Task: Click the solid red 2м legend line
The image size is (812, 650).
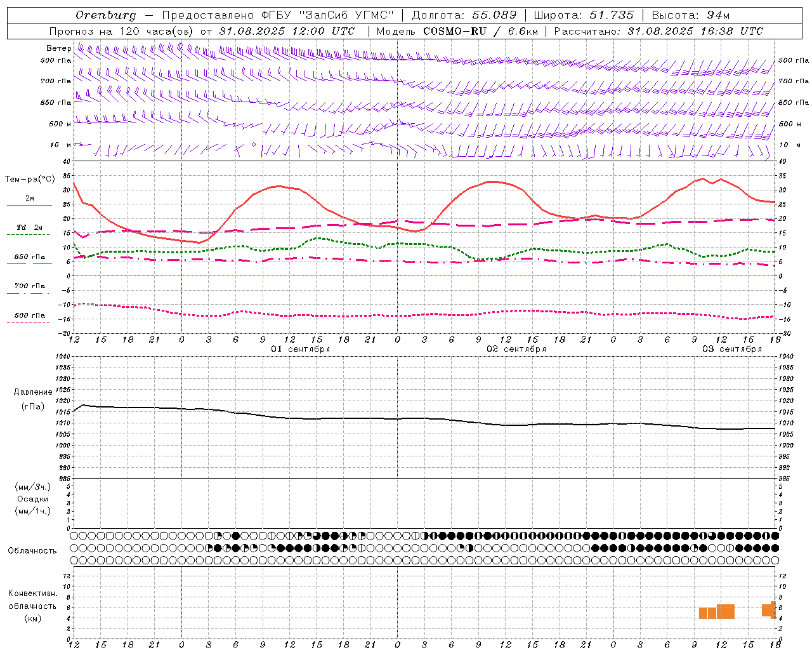Action: tap(29, 205)
